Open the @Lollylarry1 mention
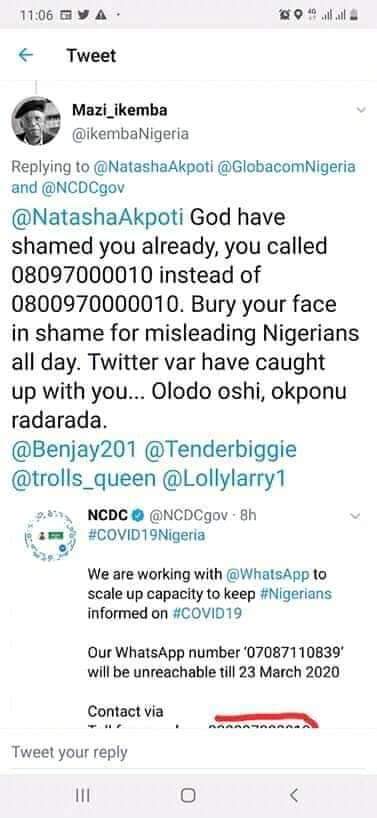 (224, 479)
